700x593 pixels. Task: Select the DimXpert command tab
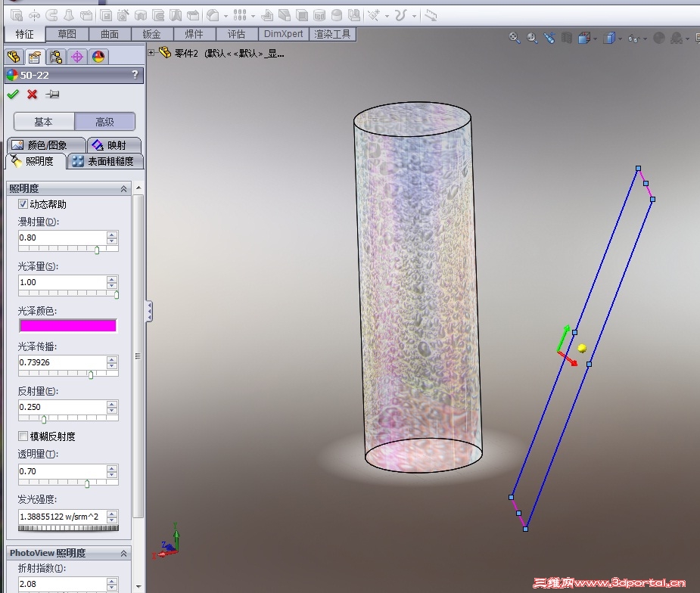tap(284, 34)
